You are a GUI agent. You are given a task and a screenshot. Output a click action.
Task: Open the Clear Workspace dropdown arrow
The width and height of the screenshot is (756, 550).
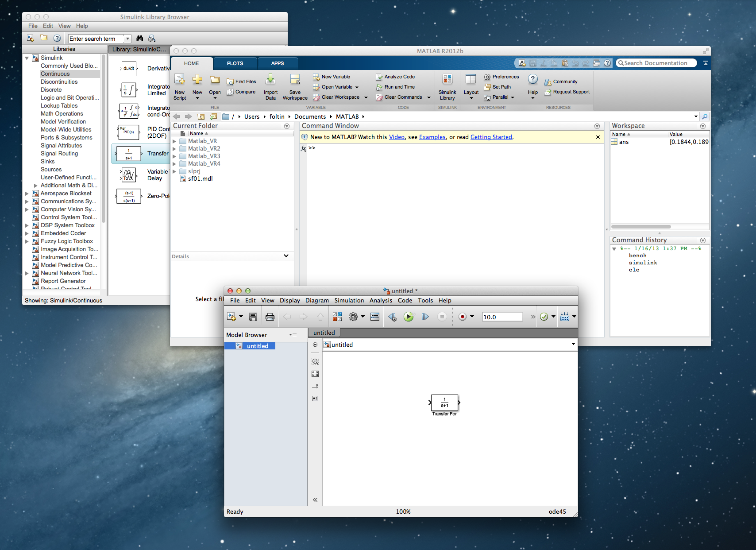pyautogui.click(x=366, y=97)
